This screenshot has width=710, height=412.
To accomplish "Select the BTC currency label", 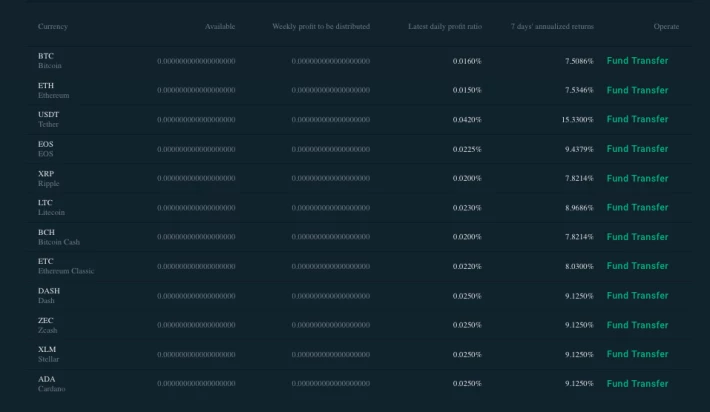I will coord(46,56).
